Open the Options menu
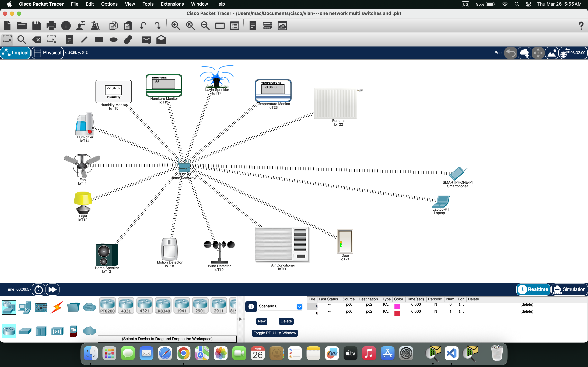Viewport: 588px width, 367px height. point(109,4)
